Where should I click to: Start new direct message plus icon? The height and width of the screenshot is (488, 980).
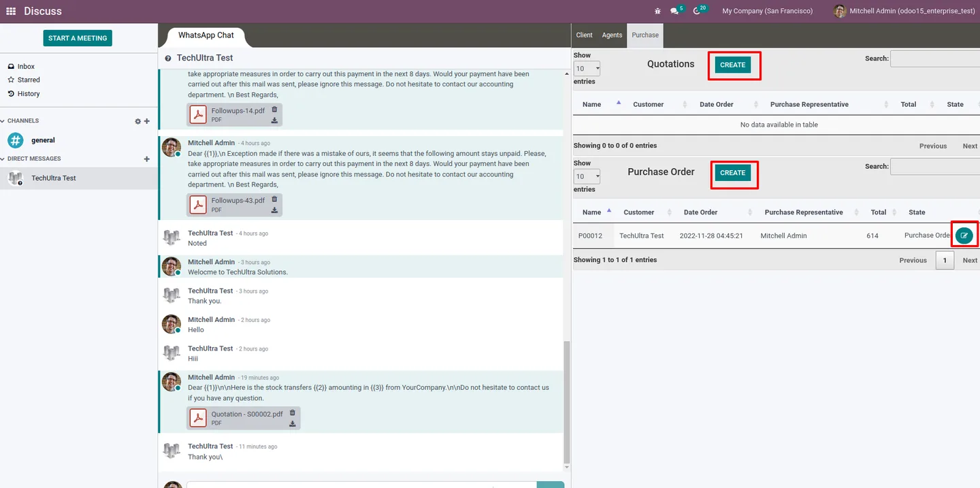click(x=147, y=159)
